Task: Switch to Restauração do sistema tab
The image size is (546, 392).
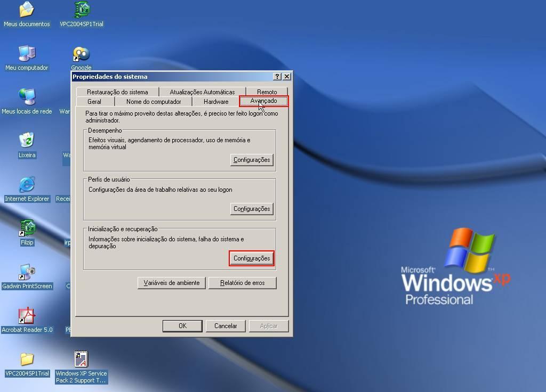Action: pos(117,92)
